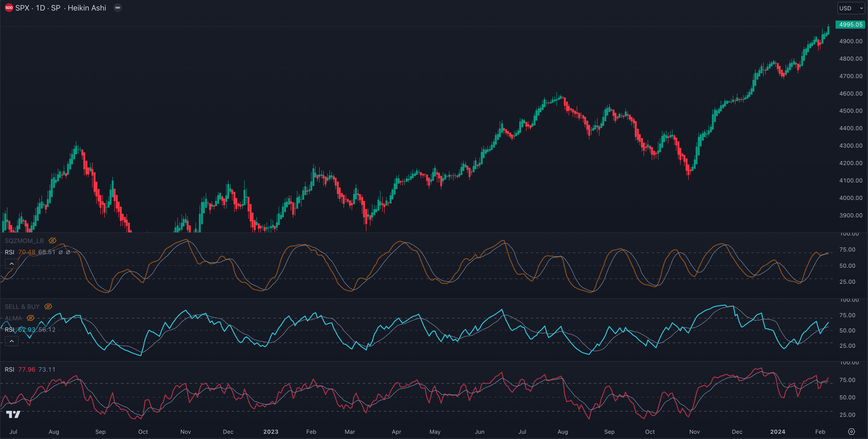The height and width of the screenshot is (439, 868).
Task: Click the orange 70.48 RSI value
Action: tap(27, 252)
